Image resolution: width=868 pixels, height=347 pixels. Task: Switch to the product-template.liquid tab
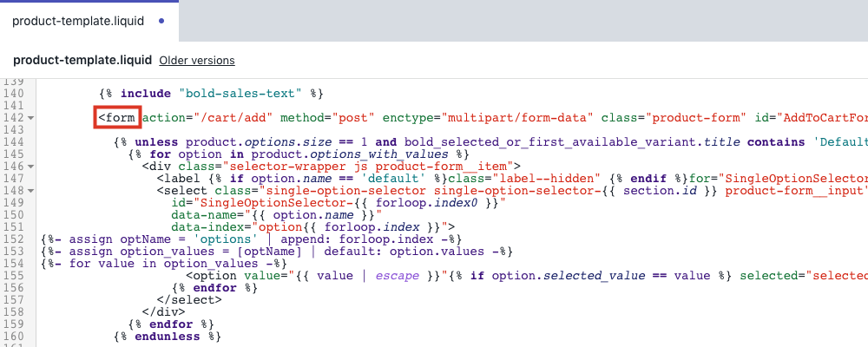coord(89,21)
